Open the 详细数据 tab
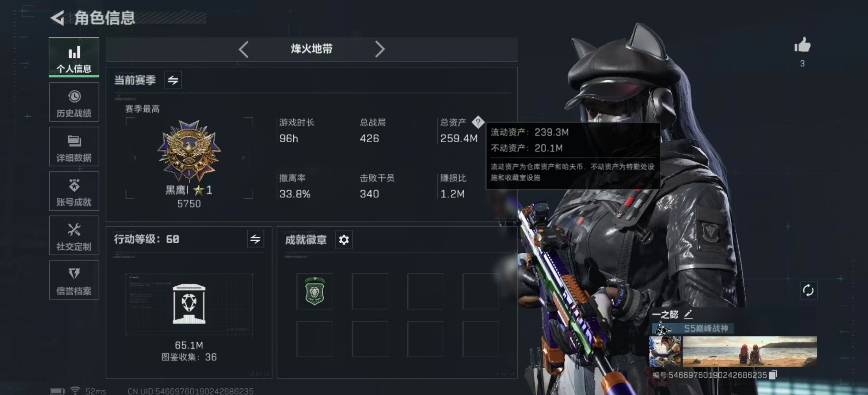 74,147
